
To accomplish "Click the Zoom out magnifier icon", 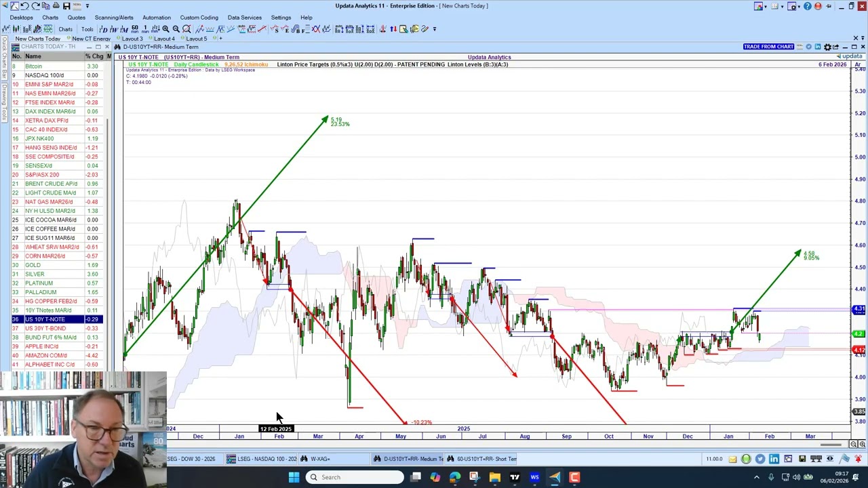I will tap(176, 29).
